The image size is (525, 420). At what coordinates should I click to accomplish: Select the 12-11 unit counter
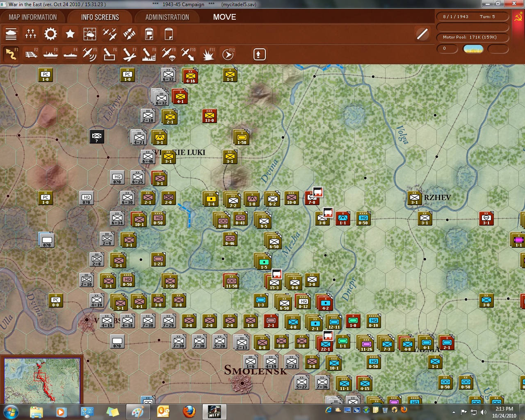coord(334,322)
